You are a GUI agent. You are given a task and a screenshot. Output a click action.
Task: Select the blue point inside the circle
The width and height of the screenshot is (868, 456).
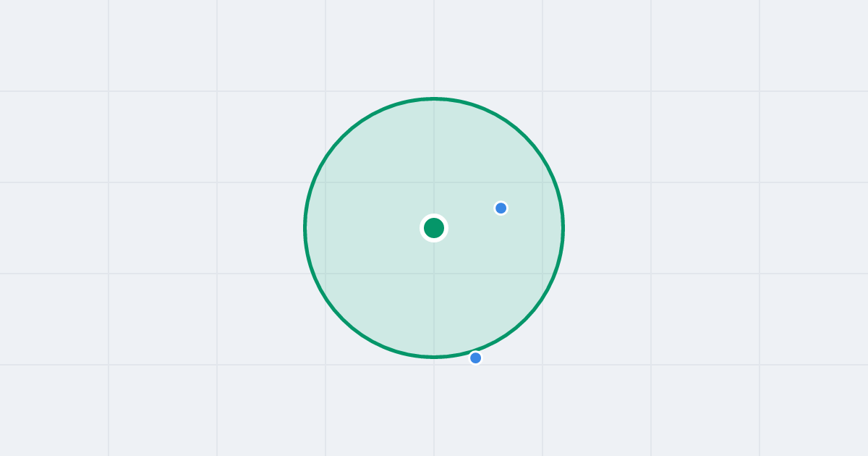501,208
